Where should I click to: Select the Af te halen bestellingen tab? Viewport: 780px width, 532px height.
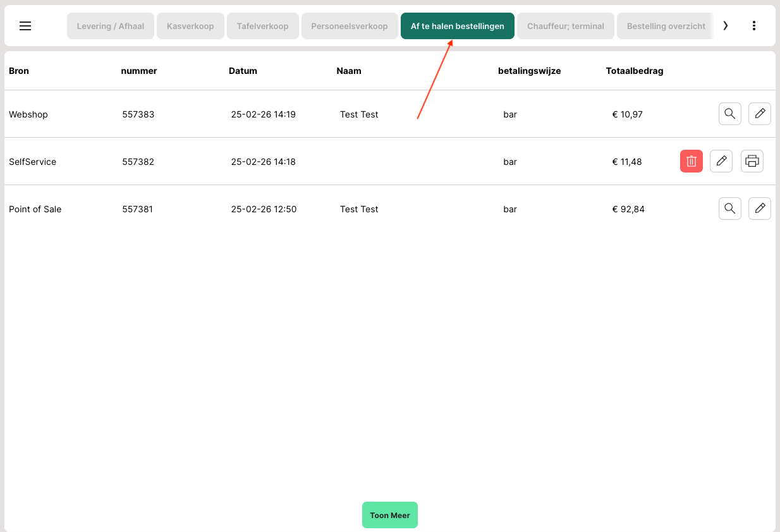457,26
